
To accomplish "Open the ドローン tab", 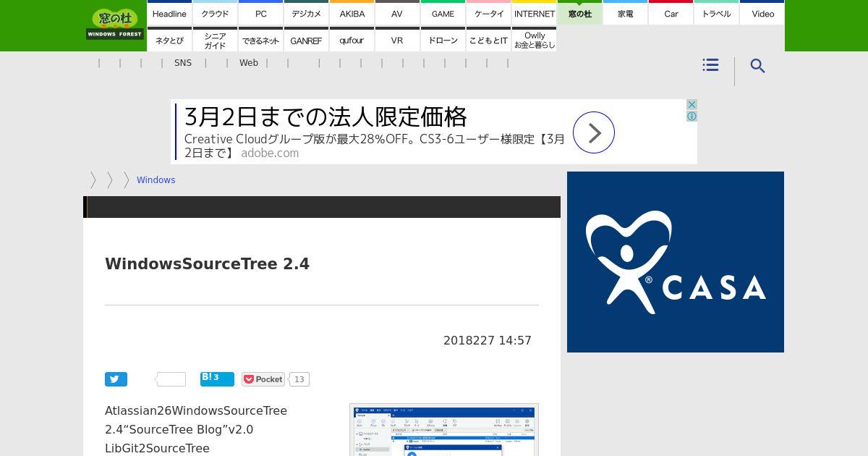I will pyautogui.click(x=443, y=40).
